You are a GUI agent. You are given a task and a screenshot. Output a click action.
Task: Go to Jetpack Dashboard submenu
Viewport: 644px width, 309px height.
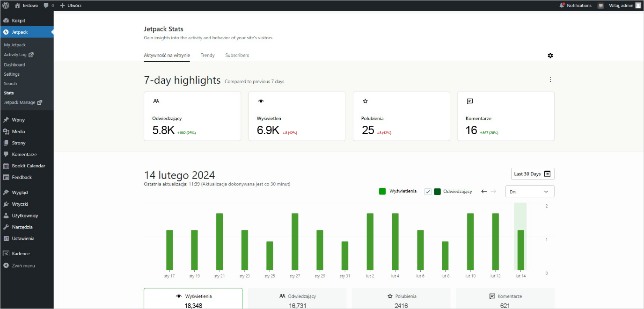(15, 65)
